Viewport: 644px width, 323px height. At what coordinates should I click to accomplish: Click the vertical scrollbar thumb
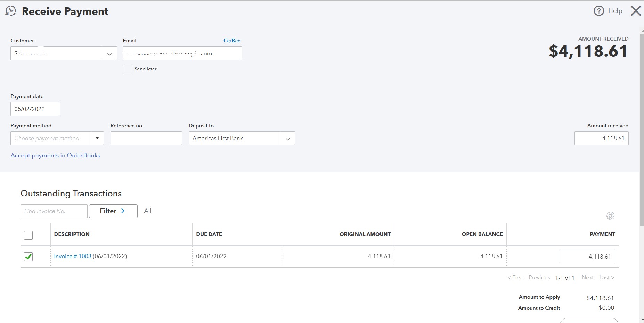coord(641,122)
